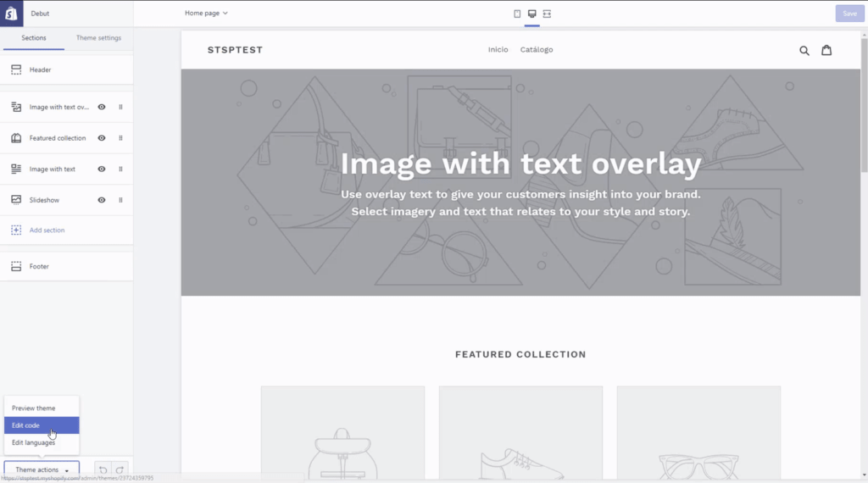The image size is (868, 483).
Task: Click the Debut theme name
Action: (40, 14)
